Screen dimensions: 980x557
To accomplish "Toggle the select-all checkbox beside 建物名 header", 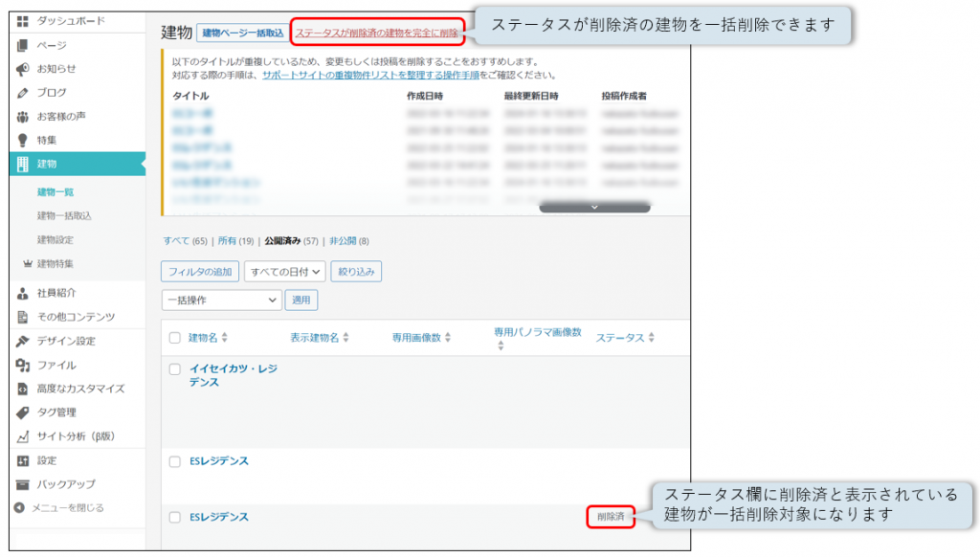I will 174,338.
